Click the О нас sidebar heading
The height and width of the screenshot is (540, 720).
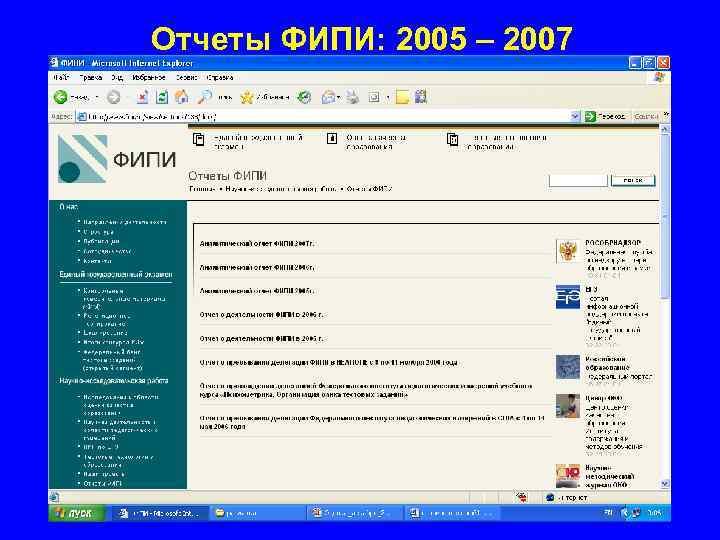[68, 207]
